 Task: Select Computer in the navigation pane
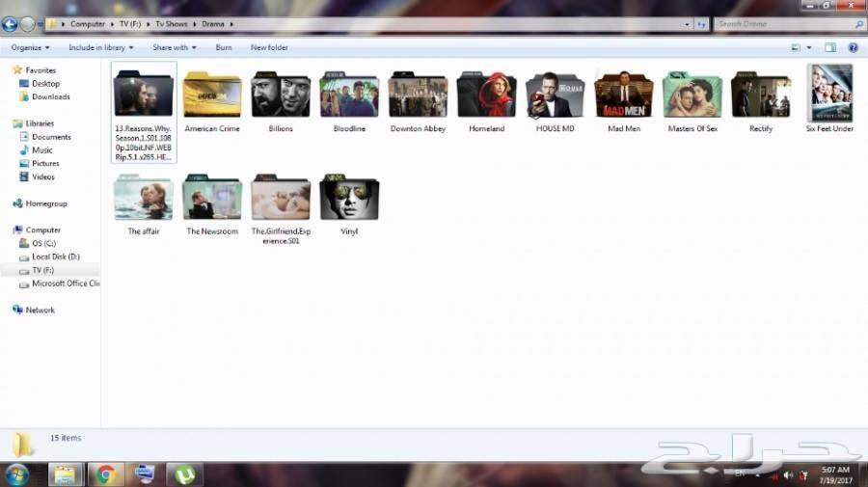pos(42,230)
